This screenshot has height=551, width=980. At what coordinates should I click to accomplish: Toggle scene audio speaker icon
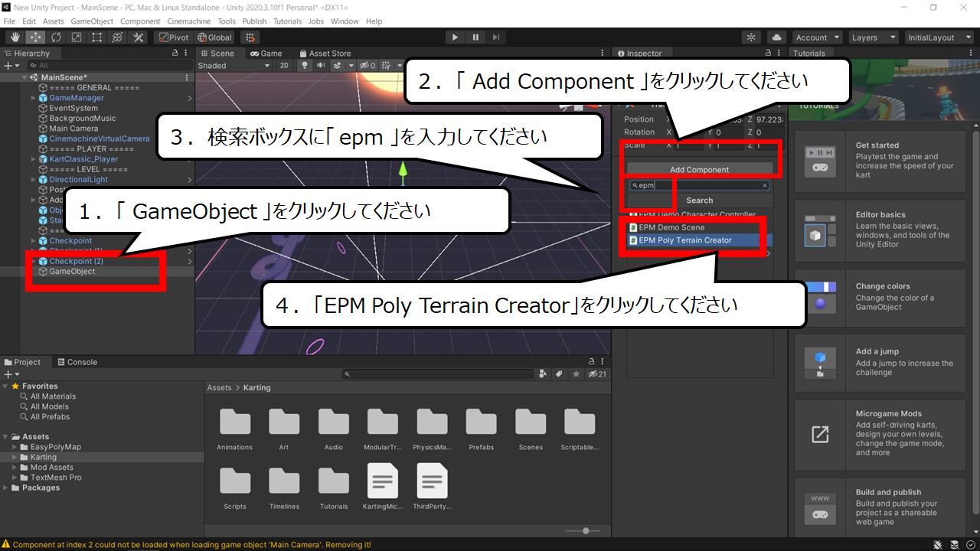pos(321,66)
